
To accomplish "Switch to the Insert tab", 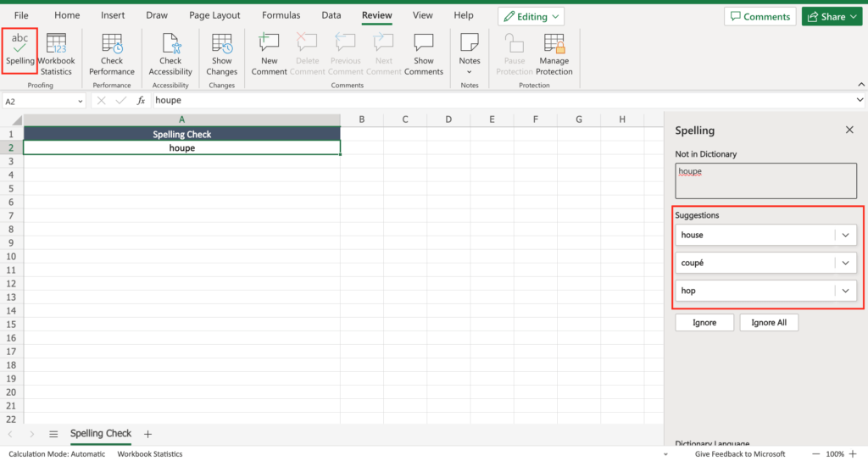I will click(x=113, y=15).
